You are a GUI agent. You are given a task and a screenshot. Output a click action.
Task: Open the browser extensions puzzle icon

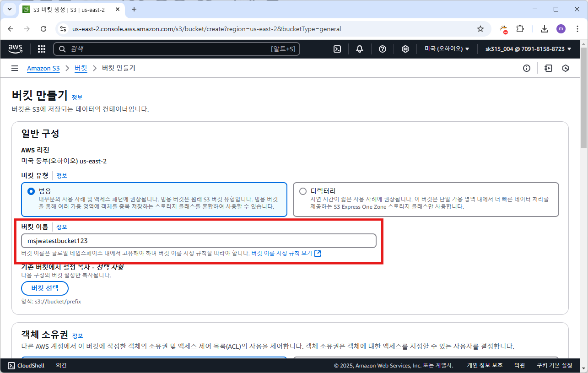pos(520,29)
